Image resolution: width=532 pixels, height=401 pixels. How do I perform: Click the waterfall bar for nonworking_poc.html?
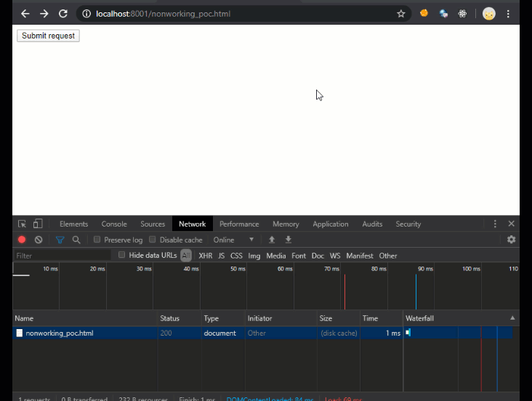[x=408, y=333]
